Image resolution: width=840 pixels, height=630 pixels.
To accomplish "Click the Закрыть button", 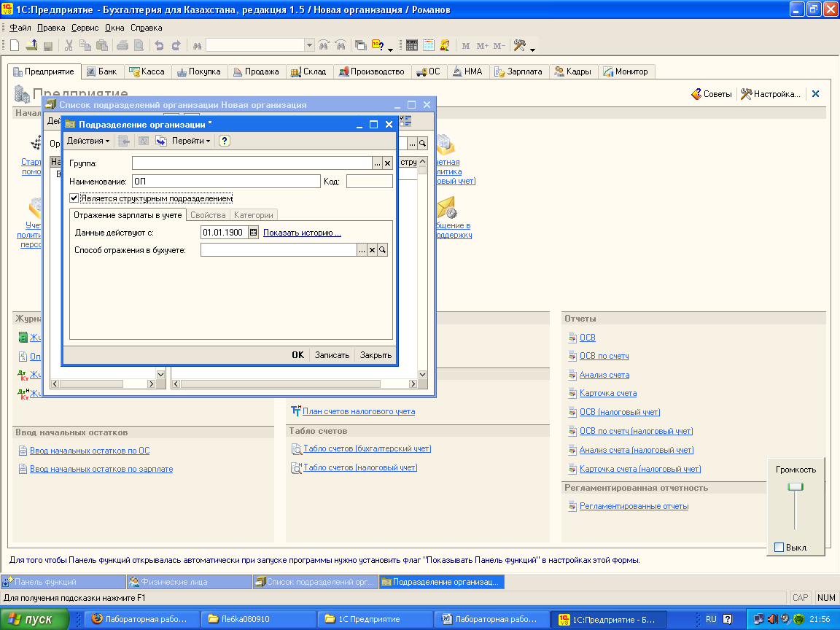I will pyautogui.click(x=376, y=355).
